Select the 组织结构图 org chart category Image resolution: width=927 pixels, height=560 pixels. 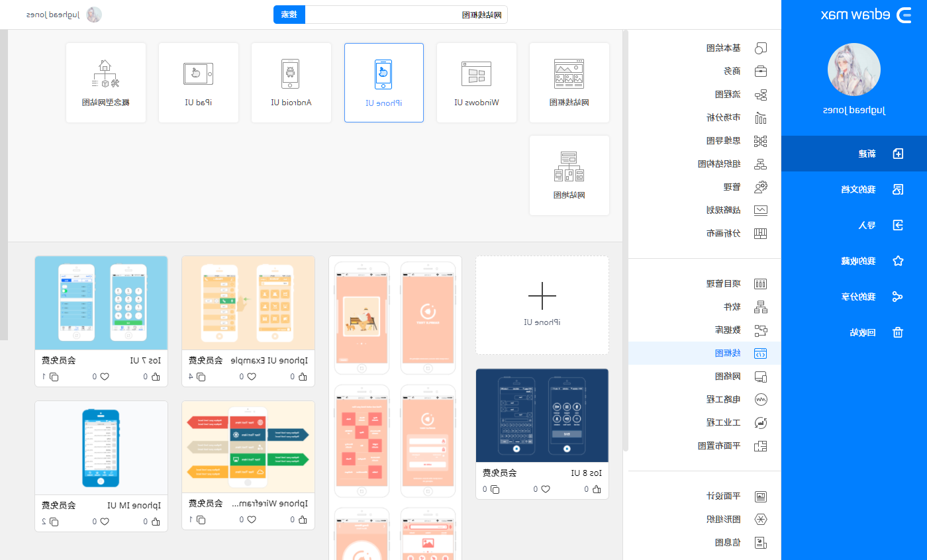tap(705, 163)
